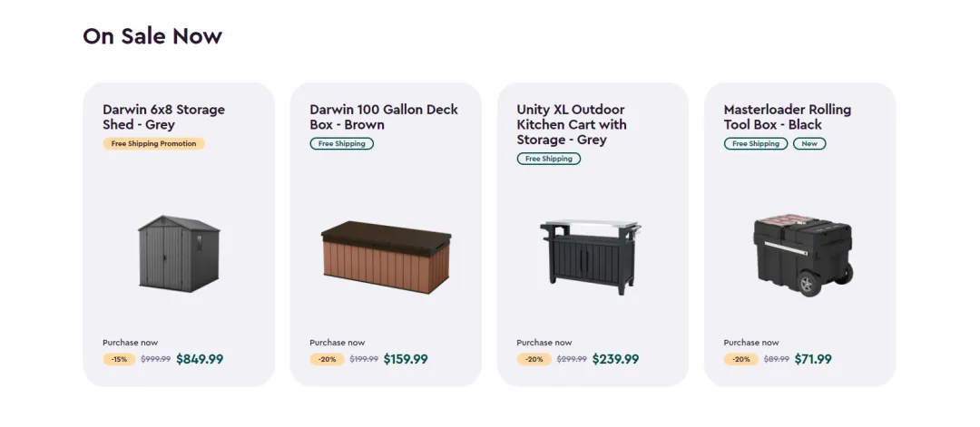Viewport: 980px width, 427px height.
Task: Click the $239.99 sale price
Action: coord(615,359)
